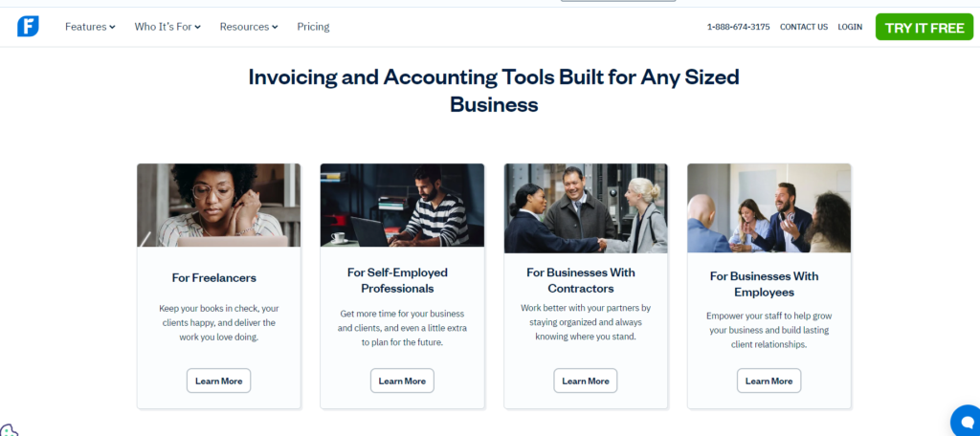Viewport: 980px width, 436px height.
Task: Select the man in striped sweater photo
Action: pos(402,205)
